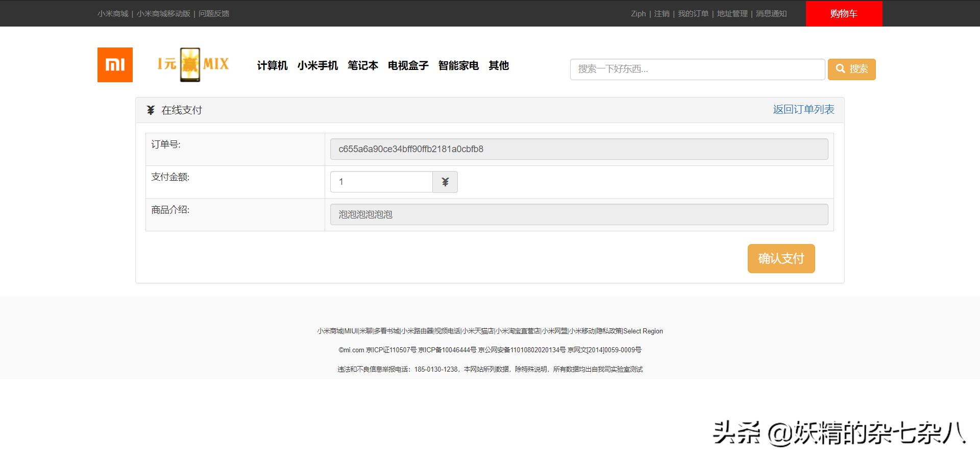This screenshot has height=459, width=980.
Task: Open the MIUI footer link
Action: click(351, 331)
